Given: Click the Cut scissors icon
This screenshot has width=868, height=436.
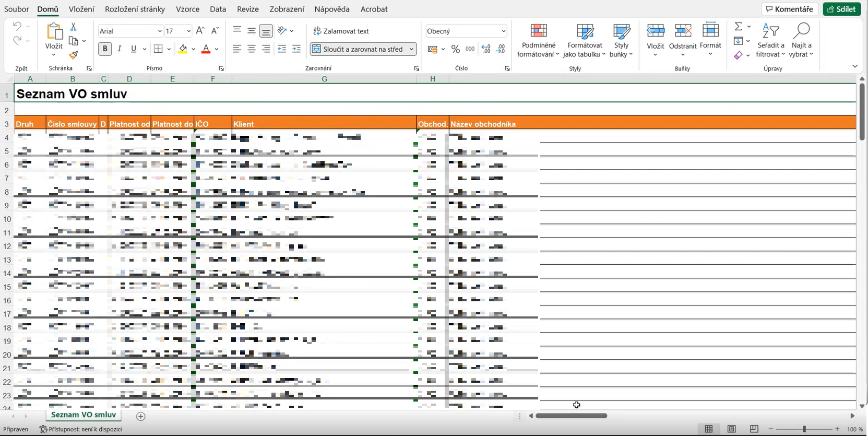Looking at the screenshot, I should (74, 27).
